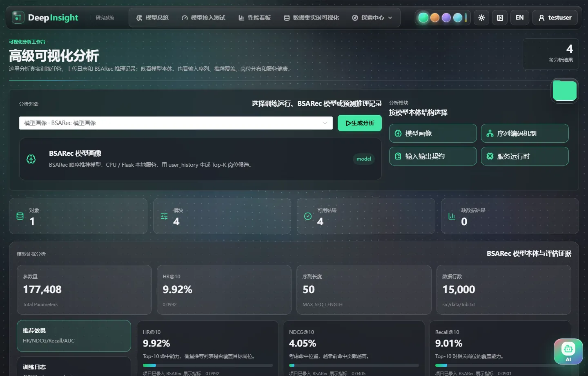Click the HR@10 0.0992 metric card

tap(224, 290)
